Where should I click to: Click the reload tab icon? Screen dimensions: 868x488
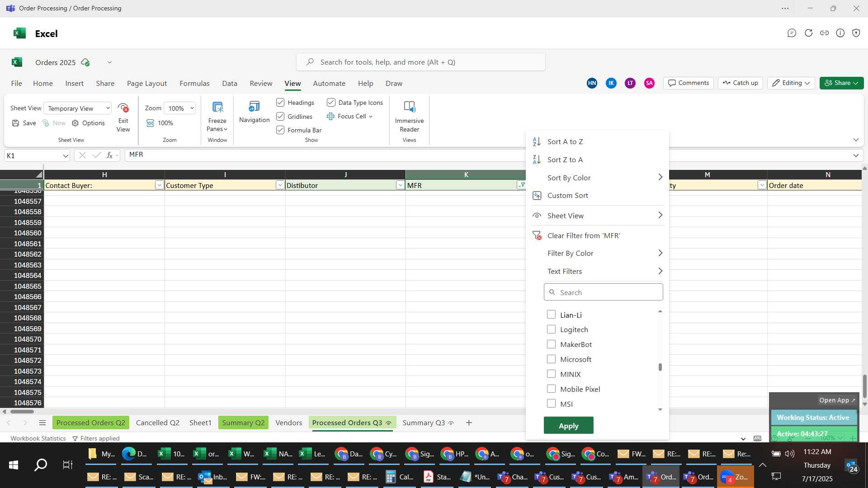coord(808,33)
